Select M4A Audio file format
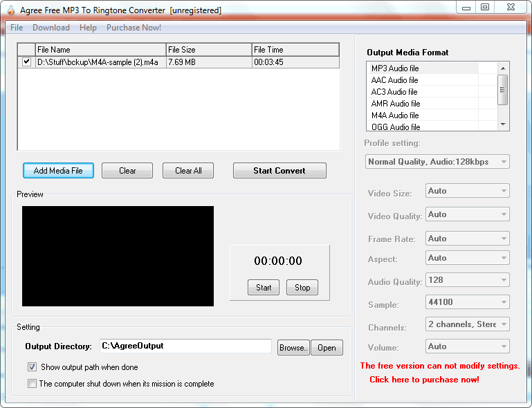Viewport: 532px width, 408px height. click(x=423, y=115)
